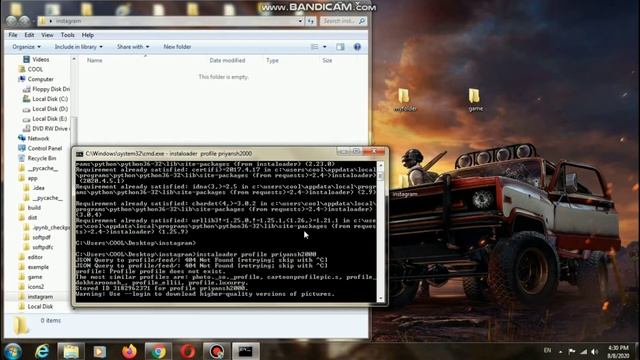Screen dimensions: 640x360
Task: Open the Help menu in Explorer
Action: click(x=87, y=35)
